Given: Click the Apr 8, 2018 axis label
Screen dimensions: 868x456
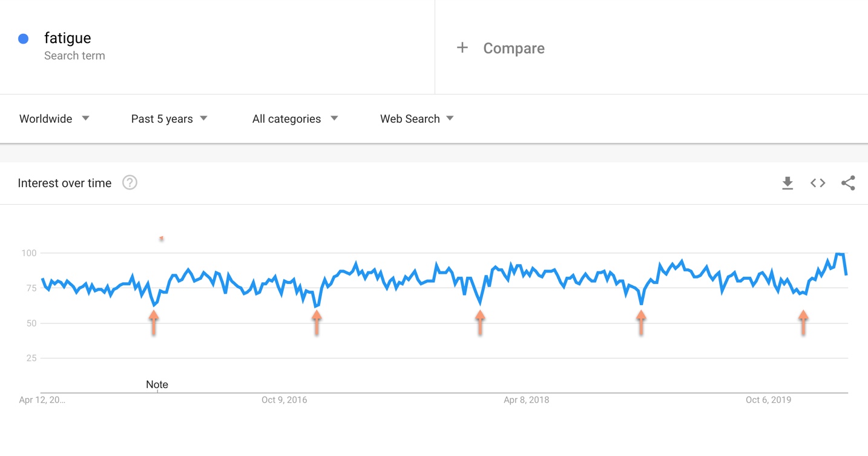Looking at the screenshot, I should pyautogui.click(x=527, y=400).
